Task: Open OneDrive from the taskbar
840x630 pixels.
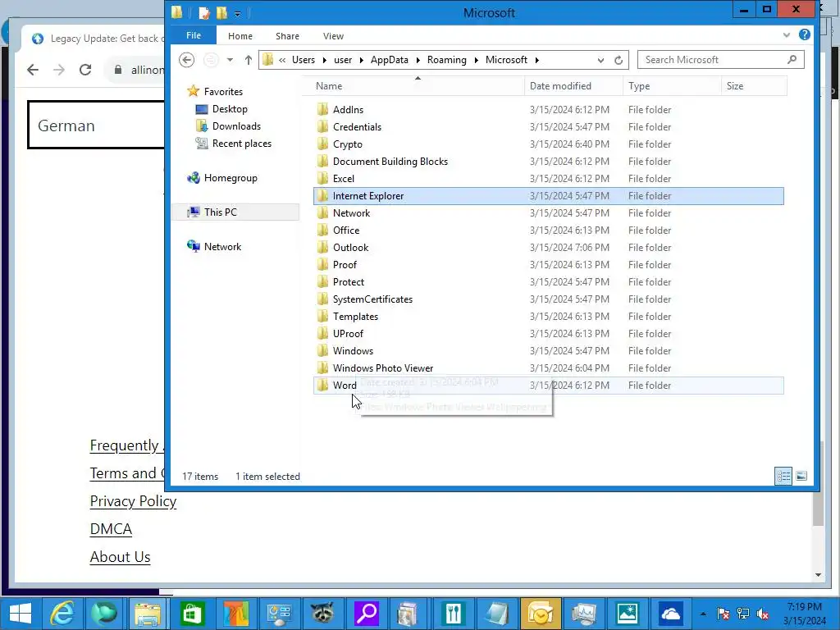Action: 670,614
